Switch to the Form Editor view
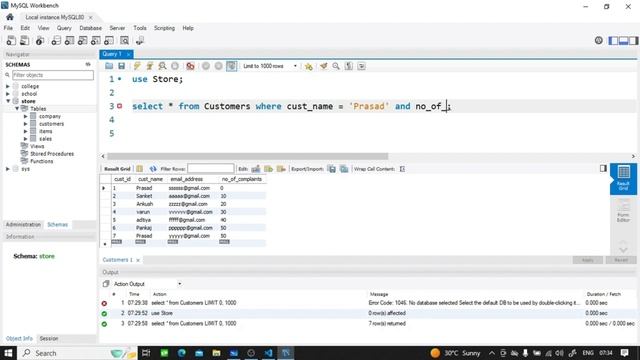640x360 pixels. [x=623, y=211]
